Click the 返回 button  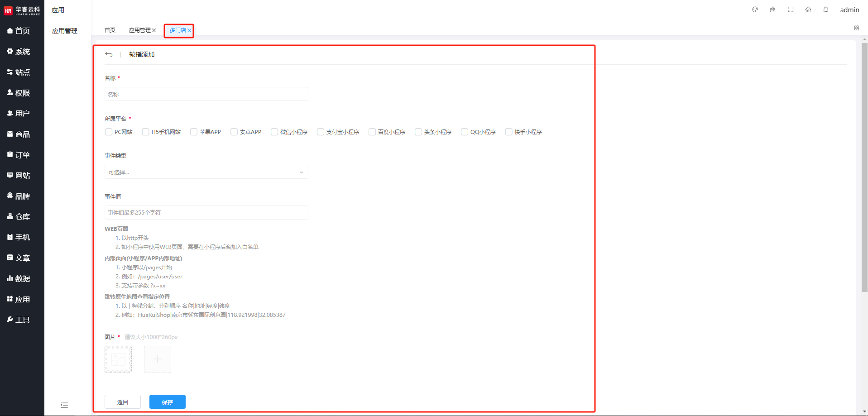pos(122,402)
